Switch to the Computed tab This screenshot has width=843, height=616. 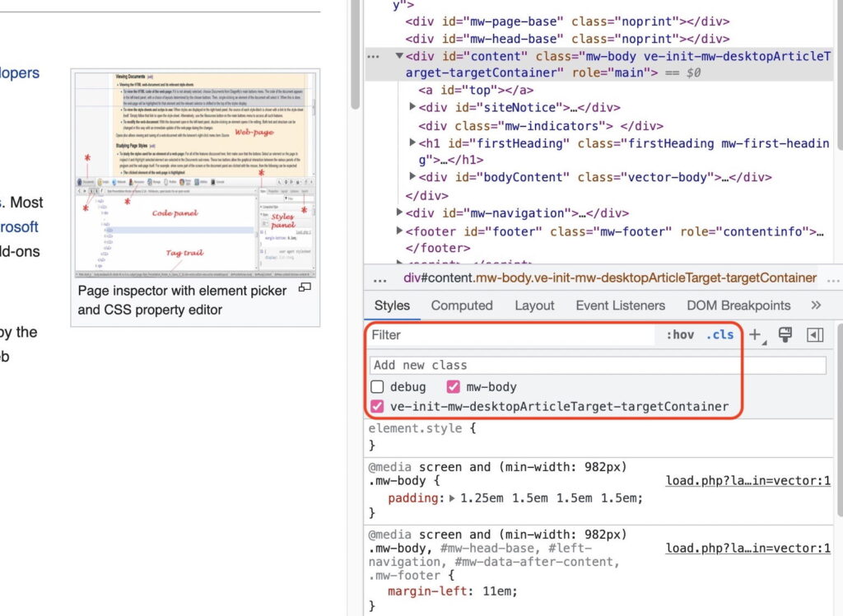461,306
